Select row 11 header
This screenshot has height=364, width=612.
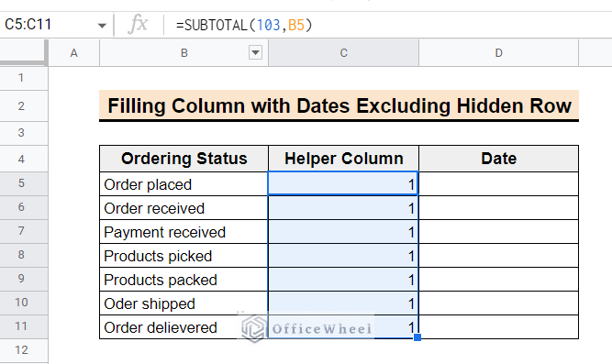pos(24,326)
